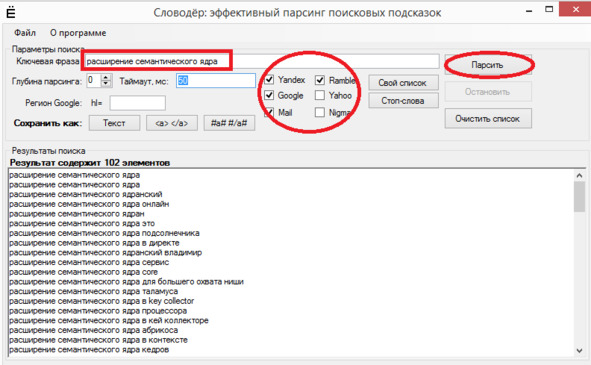Click the results list scroll down arrow

(x=579, y=350)
